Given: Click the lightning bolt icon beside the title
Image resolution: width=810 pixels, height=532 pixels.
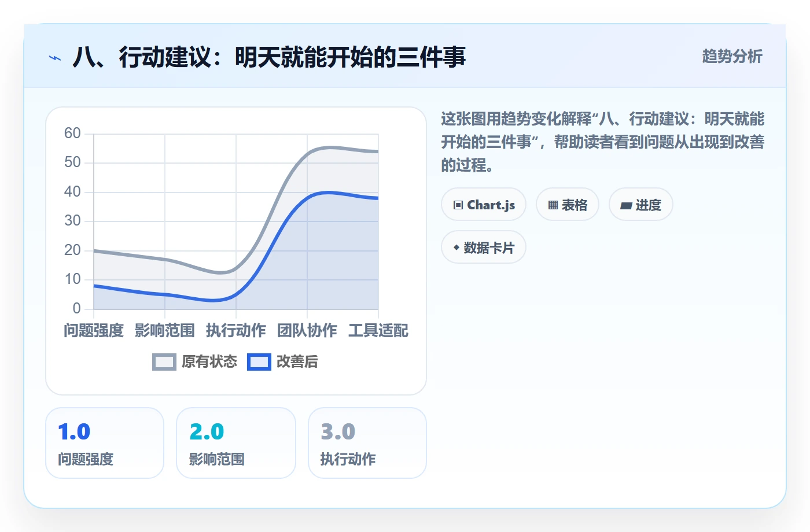Looking at the screenshot, I should 55,58.
